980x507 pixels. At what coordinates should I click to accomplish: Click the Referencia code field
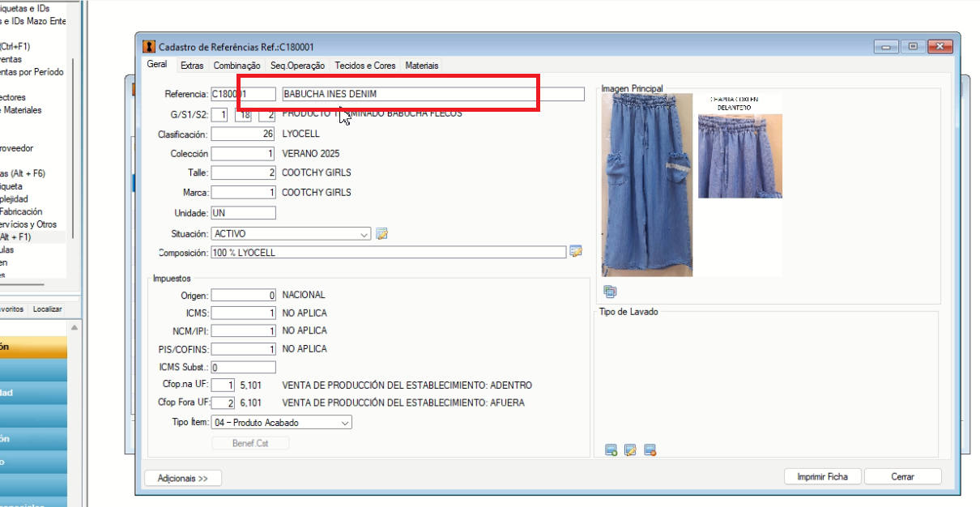243,94
